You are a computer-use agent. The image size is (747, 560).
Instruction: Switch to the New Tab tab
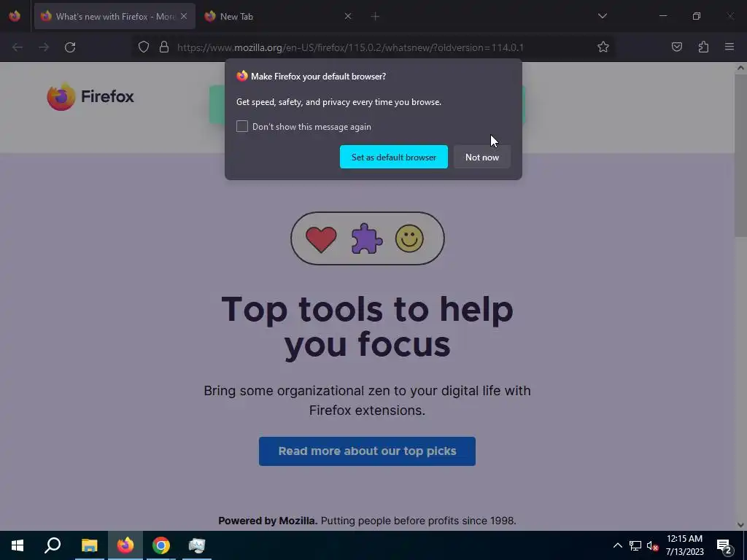coord(279,16)
